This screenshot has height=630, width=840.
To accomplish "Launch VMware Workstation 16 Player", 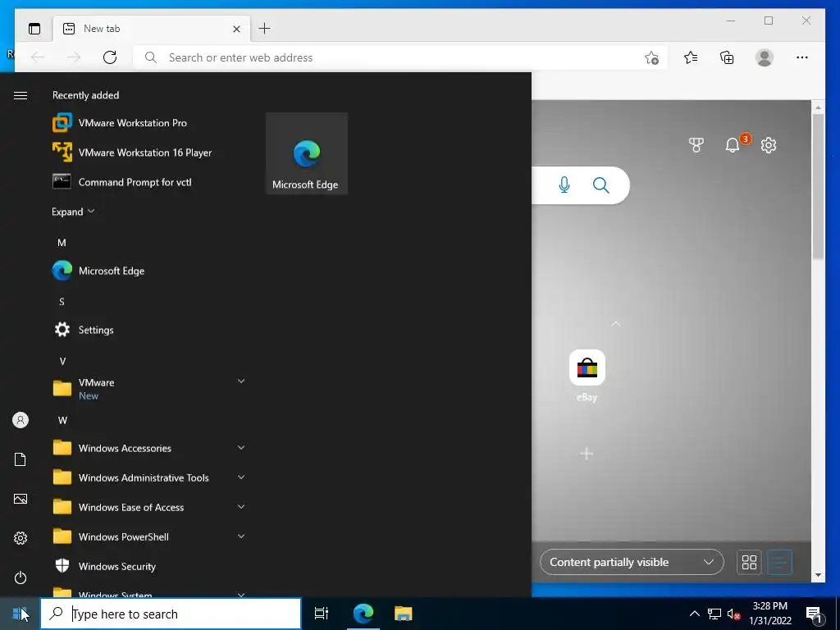I will [x=148, y=153].
